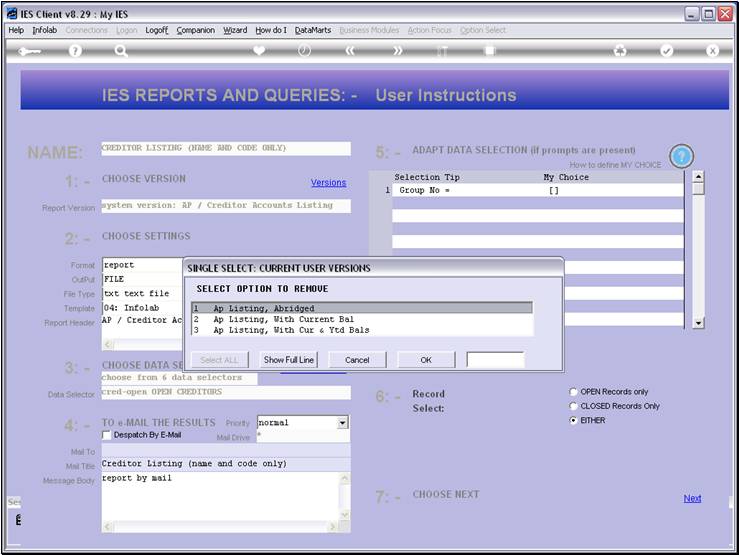Click the OK button in the dialog
The image size is (739, 555).
(426, 360)
